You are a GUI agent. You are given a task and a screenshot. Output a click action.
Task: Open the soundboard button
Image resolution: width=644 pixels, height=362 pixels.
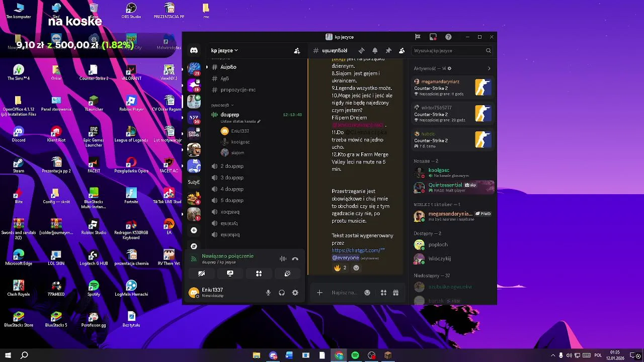click(287, 274)
